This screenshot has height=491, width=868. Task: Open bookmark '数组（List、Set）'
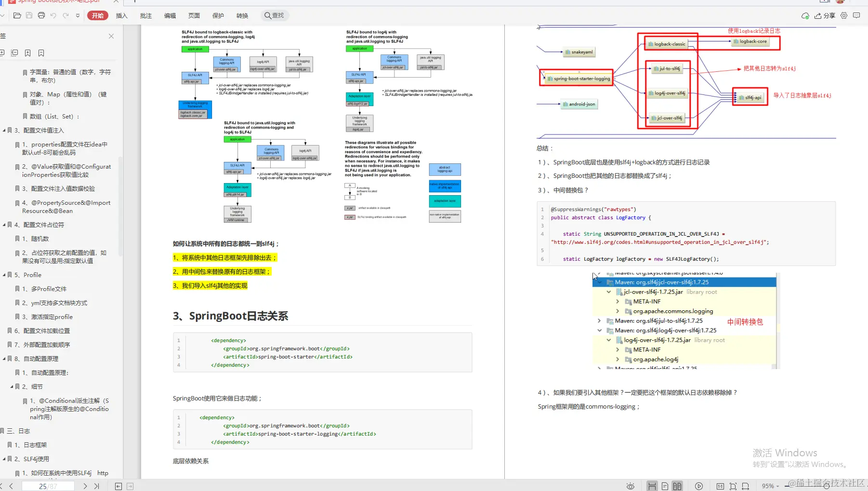pos(54,117)
